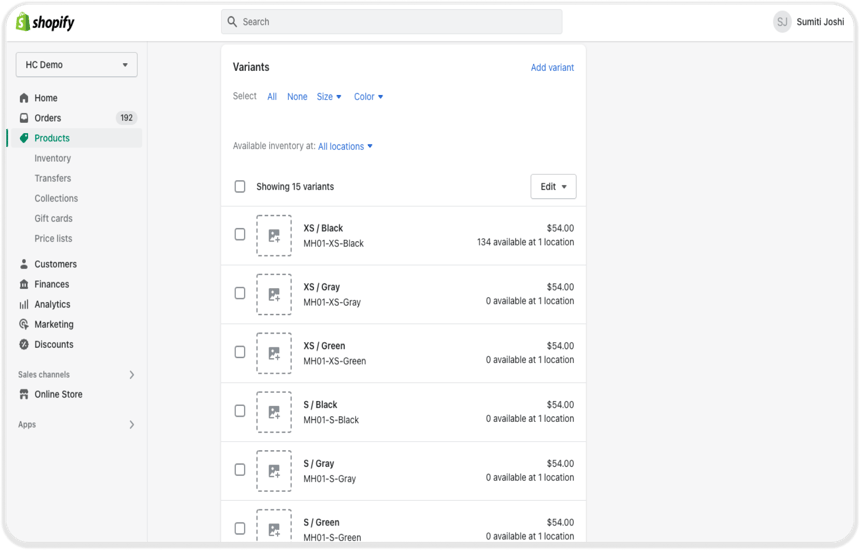The width and height of the screenshot is (860, 550).
Task: Toggle the select-all 15 variants checkbox
Action: 240,186
